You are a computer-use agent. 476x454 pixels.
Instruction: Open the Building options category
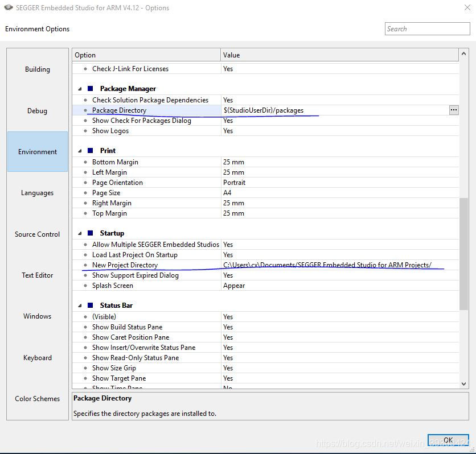[x=38, y=69]
